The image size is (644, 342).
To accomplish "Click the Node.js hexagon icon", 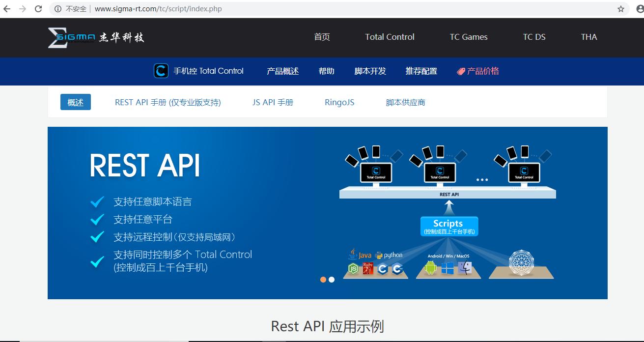I will (x=353, y=268).
